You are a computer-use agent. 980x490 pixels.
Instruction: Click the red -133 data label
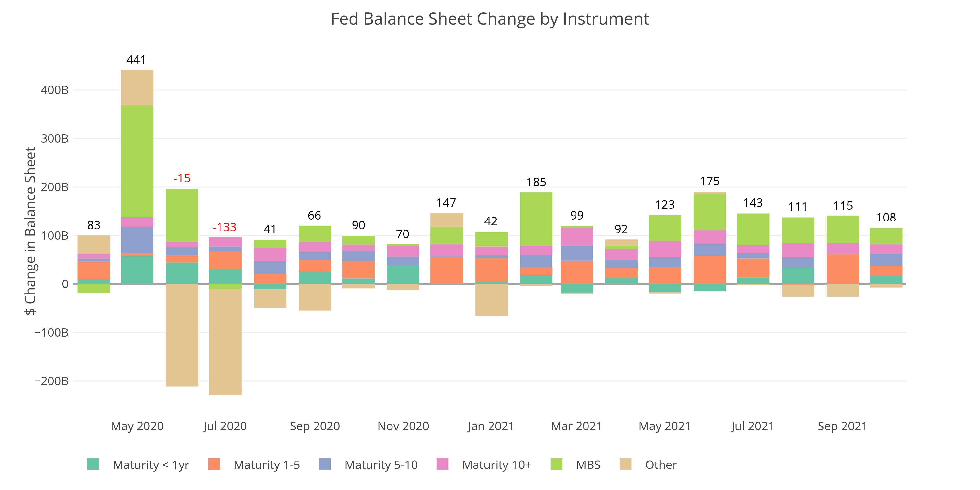point(224,227)
